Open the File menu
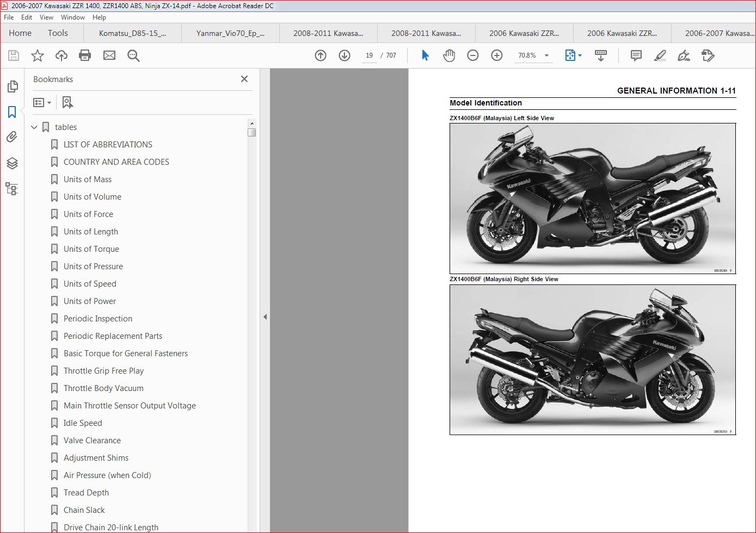Viewport: 756px width, 533px height. pos(9,17)
